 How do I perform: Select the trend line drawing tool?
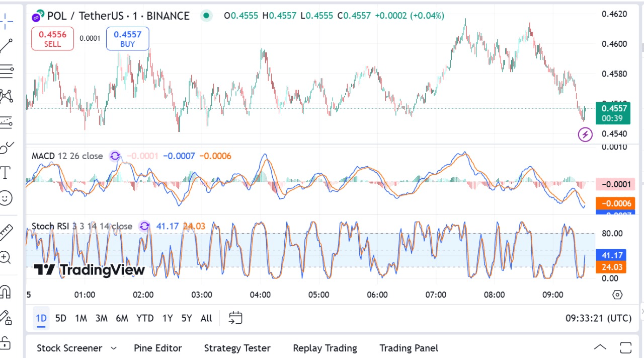click(x=6, y=46)
